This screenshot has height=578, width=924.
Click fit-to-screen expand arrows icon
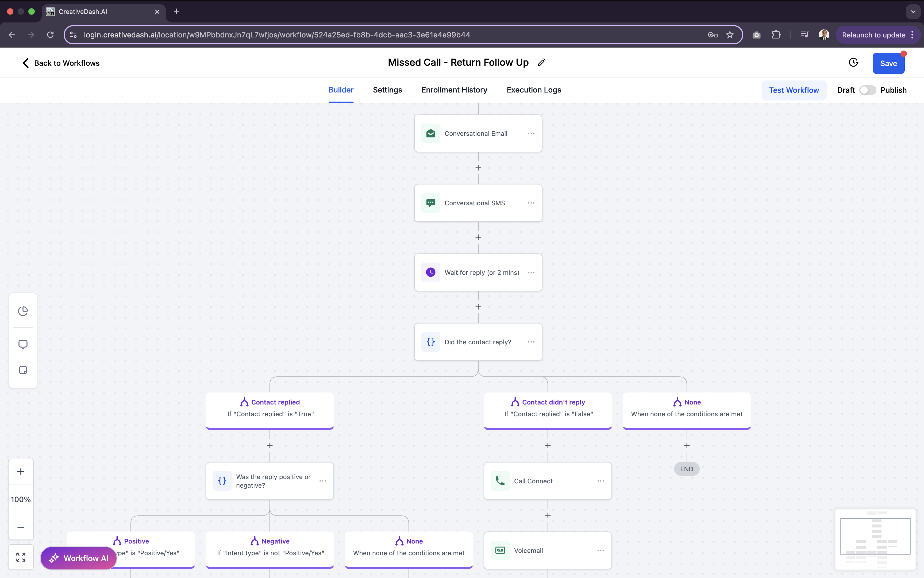tap(21, 557)
